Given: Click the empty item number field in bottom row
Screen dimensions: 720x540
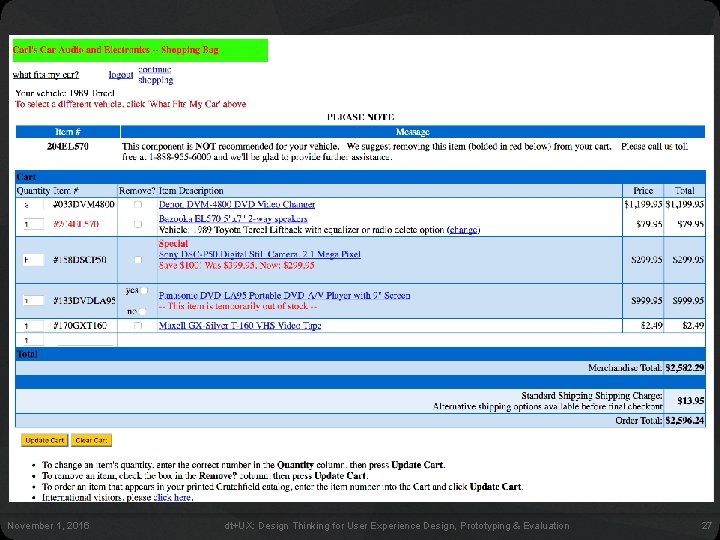Looking at the screenshot, I should coord(85,340).
